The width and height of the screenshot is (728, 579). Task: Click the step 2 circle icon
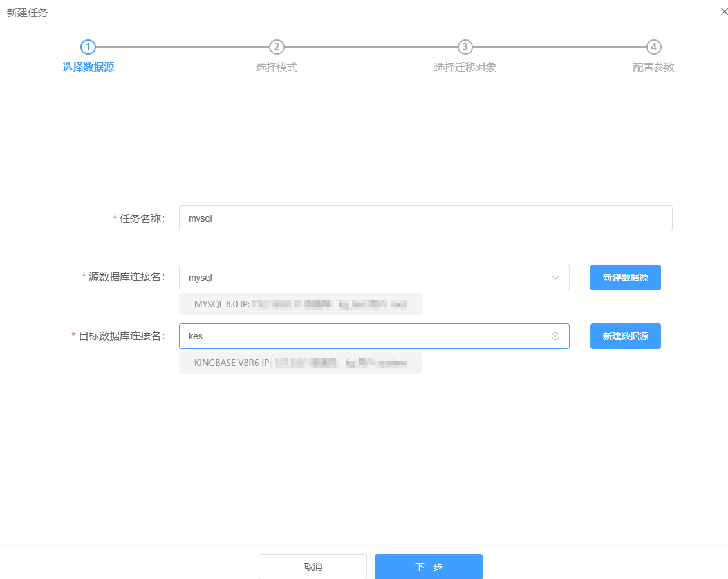click(x=276, y=47)
